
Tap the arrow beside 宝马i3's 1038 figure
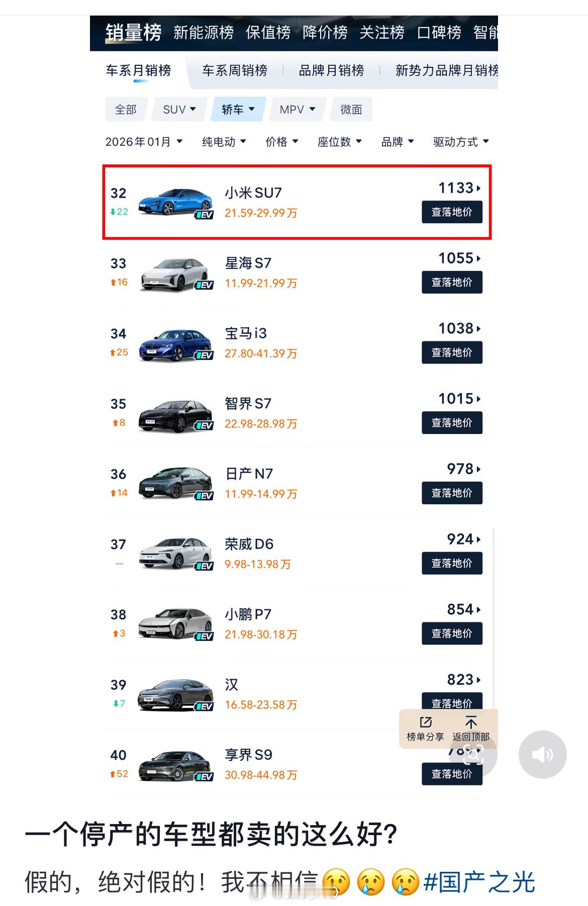click(x=477, y=328)
